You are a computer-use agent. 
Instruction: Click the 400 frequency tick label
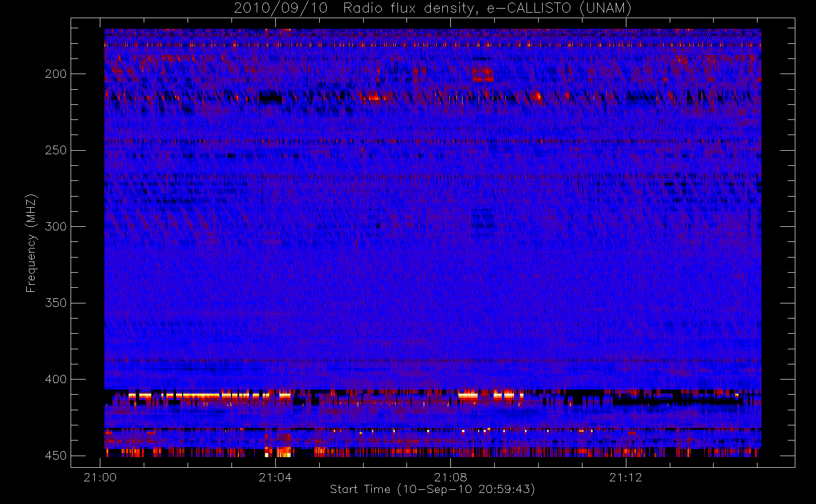coord(55,380)
